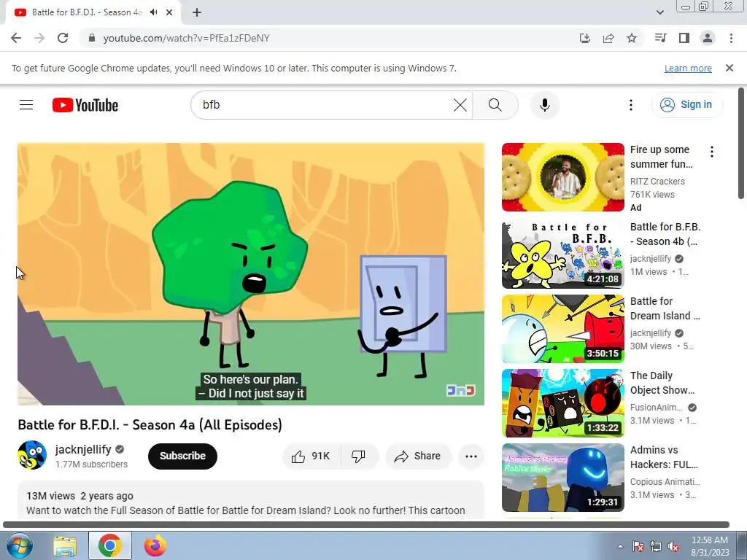Screen dimensions: 747x560
Task: Select the Battle for B.F.D.I. browser tab
Action: (x=87, y=12)
